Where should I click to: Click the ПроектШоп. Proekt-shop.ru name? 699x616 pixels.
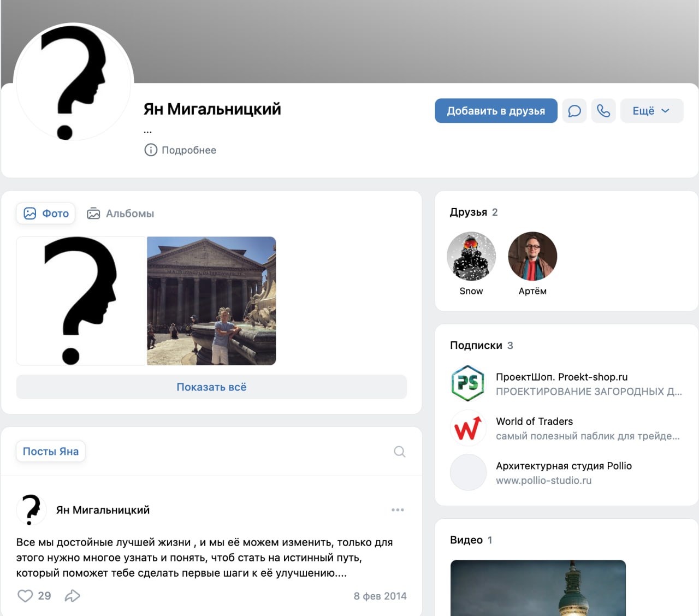click(x=562, y=377)
